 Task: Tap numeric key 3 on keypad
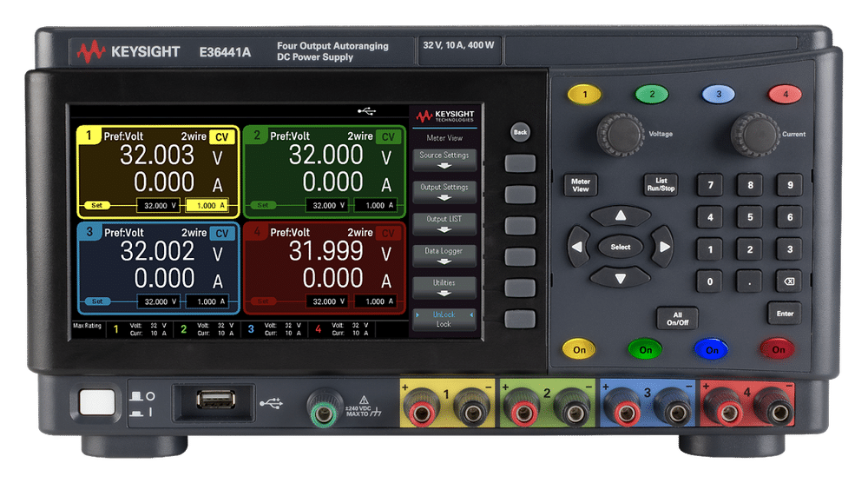pos(790,249)
